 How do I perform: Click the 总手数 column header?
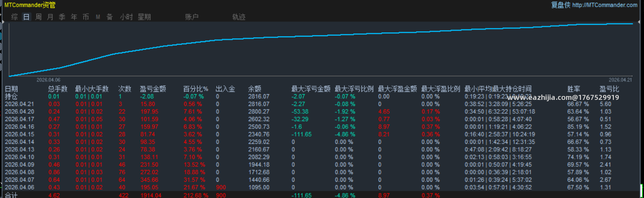[x=58, y=89]
